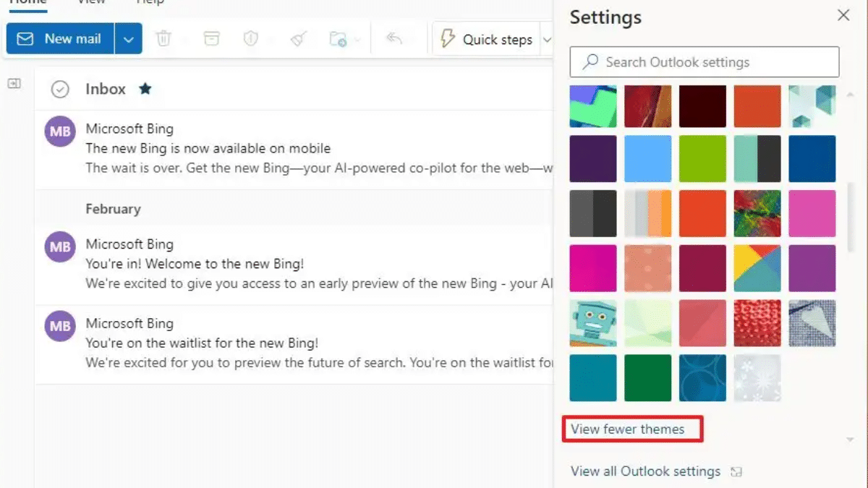
Task: Select the coral red geometric theme
Action: point(703,323)
